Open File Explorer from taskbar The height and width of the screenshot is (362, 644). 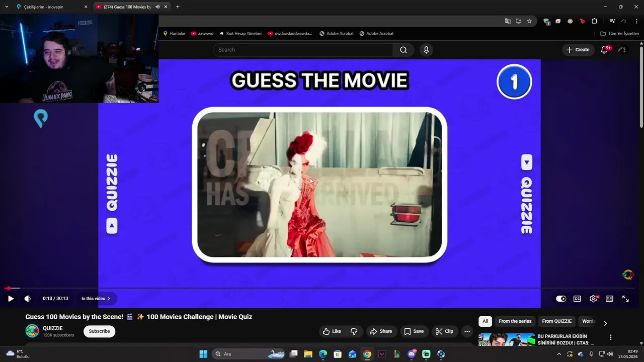tap(308, 354)
